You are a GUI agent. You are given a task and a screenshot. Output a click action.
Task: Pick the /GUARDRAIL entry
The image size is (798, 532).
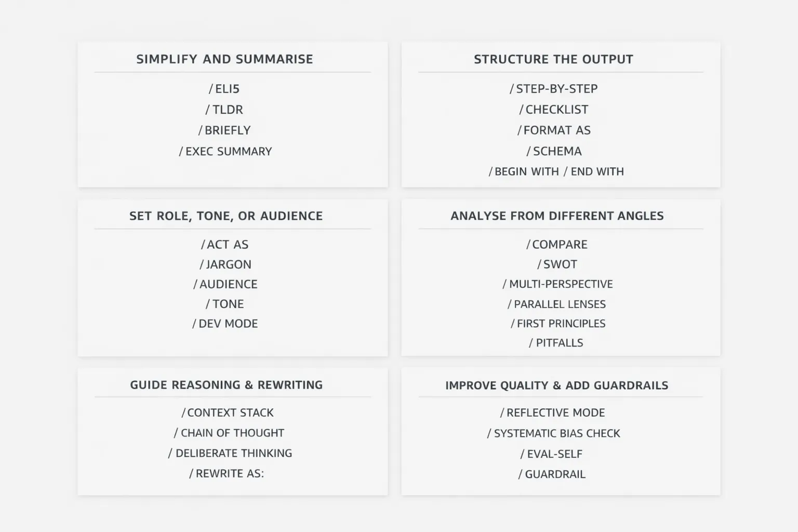(x=552, y=474)
